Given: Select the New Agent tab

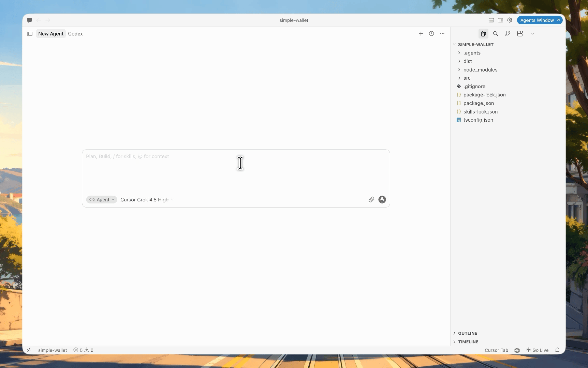Looking at the screenshot, I should (x=51, y=34).
